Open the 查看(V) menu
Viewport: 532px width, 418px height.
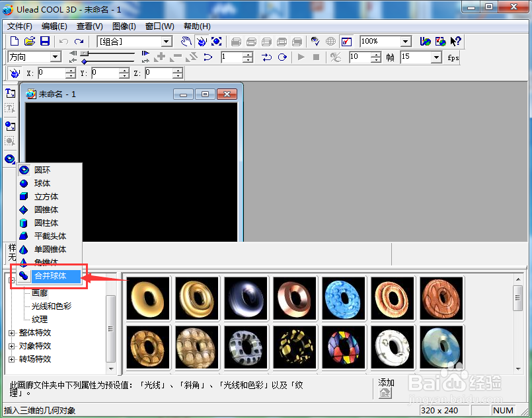90,26
